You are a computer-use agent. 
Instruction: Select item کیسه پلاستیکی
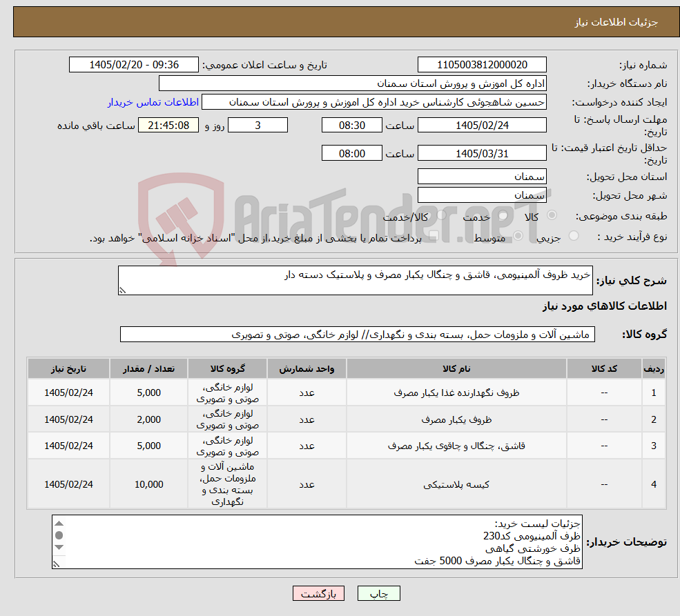click(x=456, y=484)
